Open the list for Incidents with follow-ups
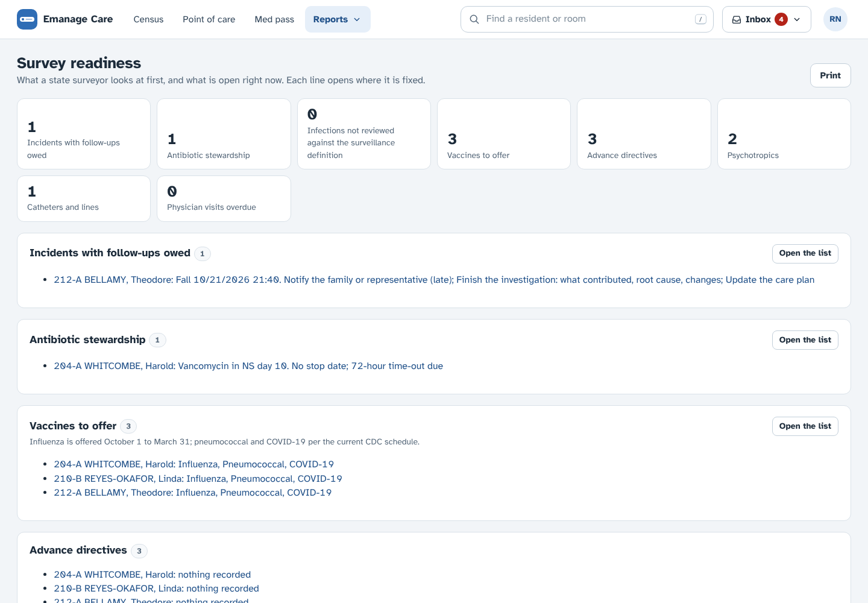This screenshot has height=603, width=868. (x=805, y=253)
